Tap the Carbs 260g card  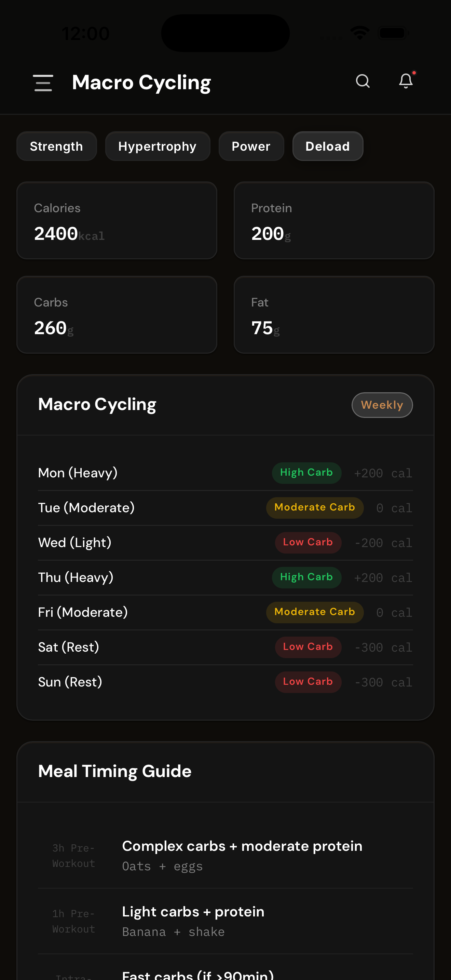[x=117, y=315]
